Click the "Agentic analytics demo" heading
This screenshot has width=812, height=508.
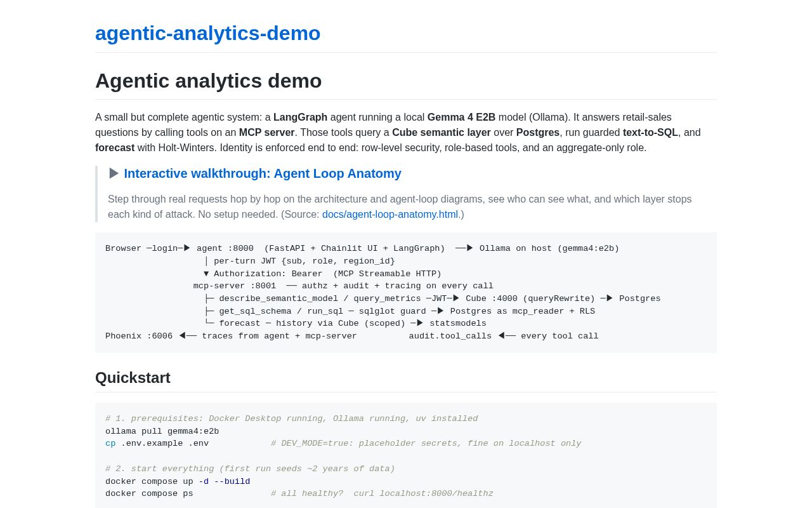[209, 81]
